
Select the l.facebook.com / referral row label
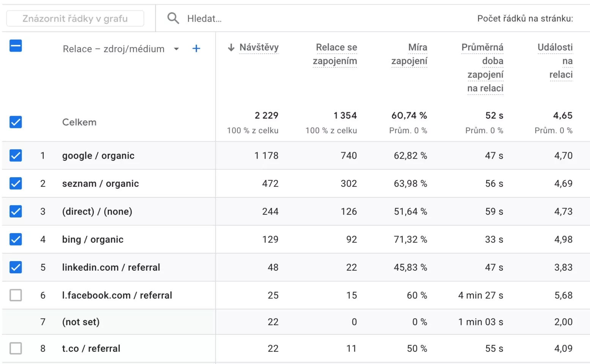[x=117, y=295]
